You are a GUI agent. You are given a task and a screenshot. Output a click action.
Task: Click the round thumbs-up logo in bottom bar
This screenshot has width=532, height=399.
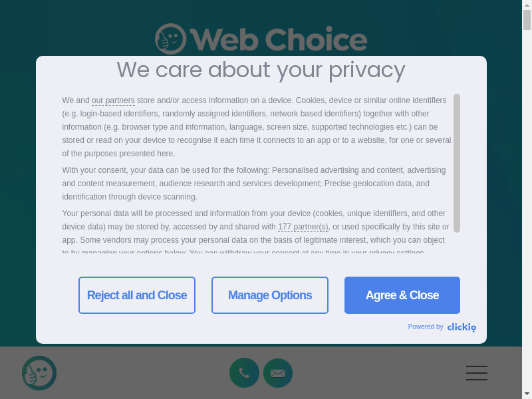(x=39, y=373)
